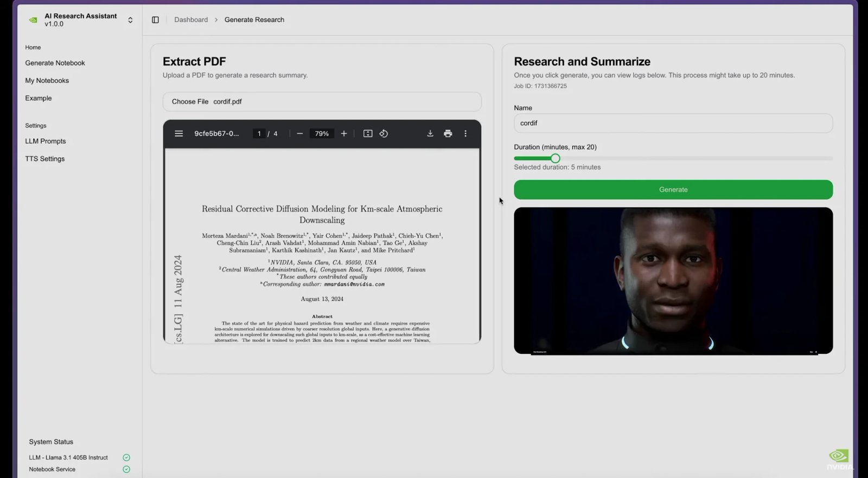This screenshot has width=868, height=478.
Task: Click the Job ID: 1731366725 text
Action: point(540,86)
